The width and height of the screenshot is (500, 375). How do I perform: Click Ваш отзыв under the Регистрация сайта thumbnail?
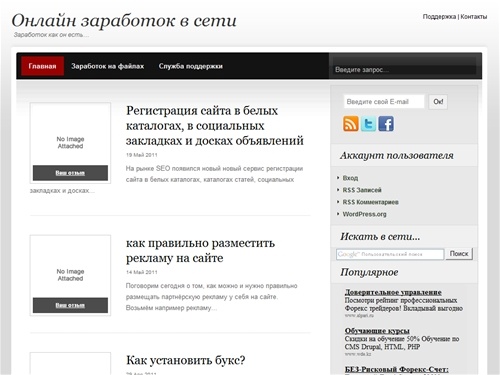pos(70,173)
